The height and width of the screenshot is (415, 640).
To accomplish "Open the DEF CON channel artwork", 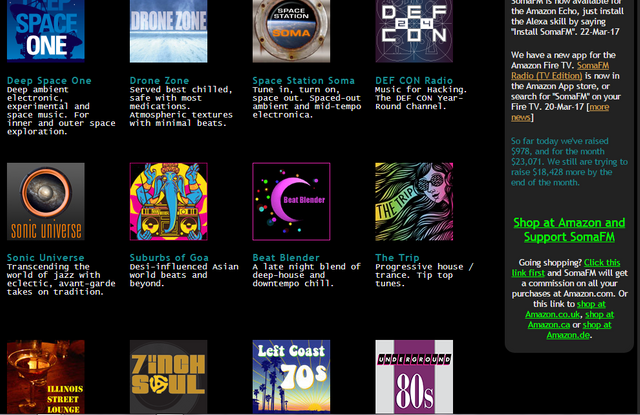I will click(414, 31).
